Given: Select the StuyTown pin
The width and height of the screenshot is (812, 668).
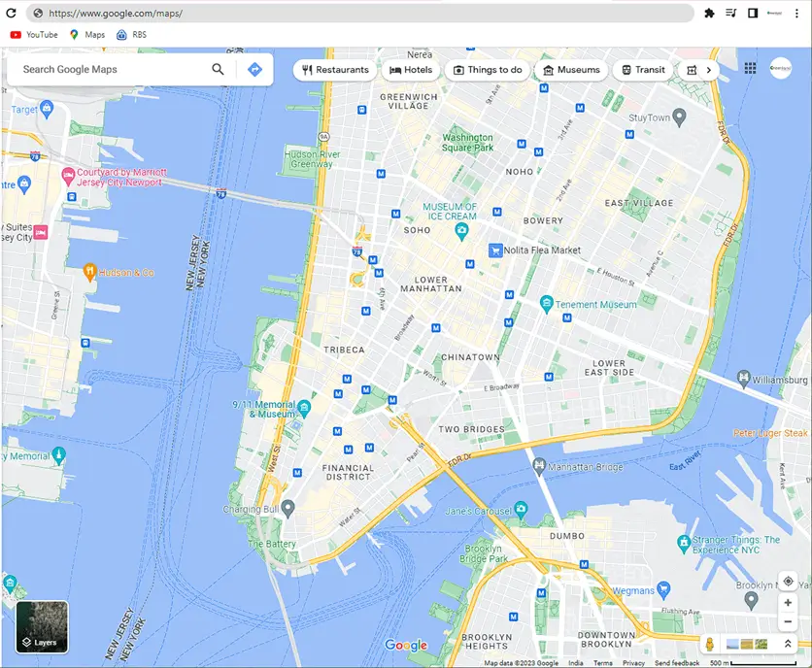Looking at the screenshot, I should tap(679, 117).
